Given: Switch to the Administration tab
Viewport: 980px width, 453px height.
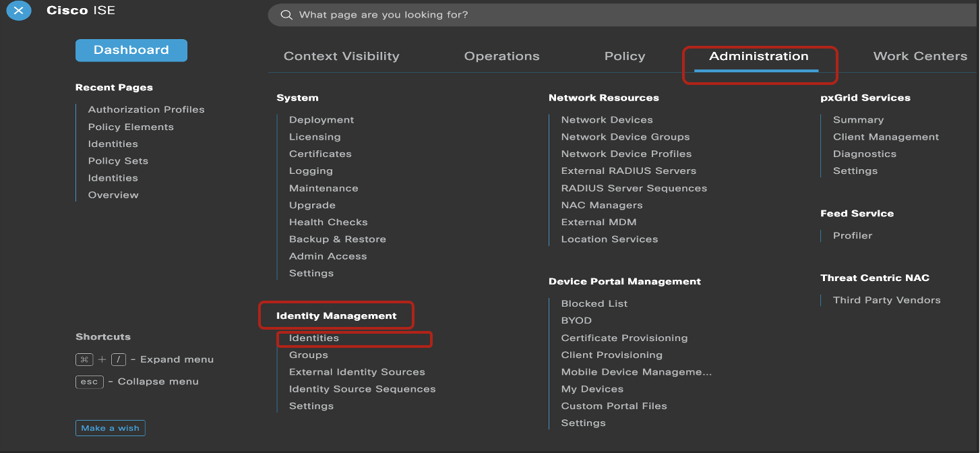Looking at the screenshot, I should click(759, 56).
